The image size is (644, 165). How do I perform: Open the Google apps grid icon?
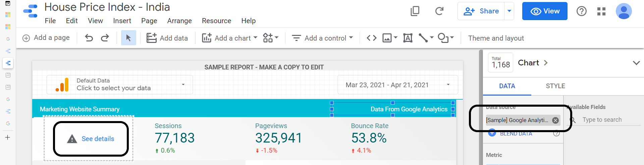[601, 11]
